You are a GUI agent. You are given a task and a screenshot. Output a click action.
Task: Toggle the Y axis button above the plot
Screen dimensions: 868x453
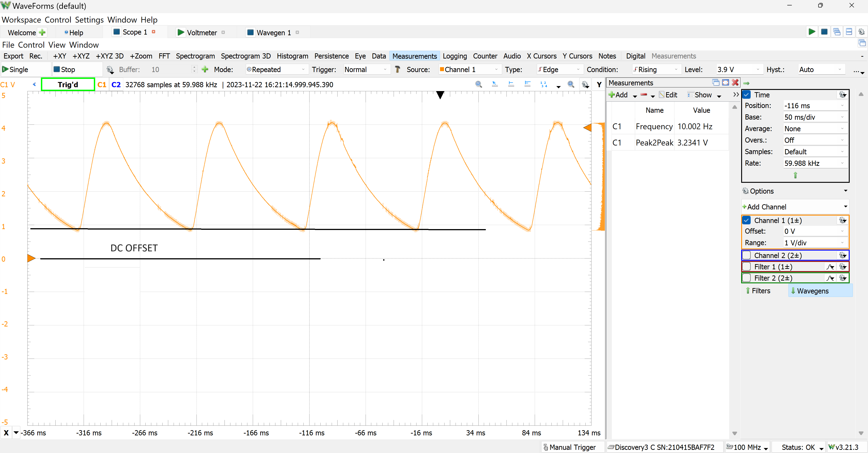point(599,84)
